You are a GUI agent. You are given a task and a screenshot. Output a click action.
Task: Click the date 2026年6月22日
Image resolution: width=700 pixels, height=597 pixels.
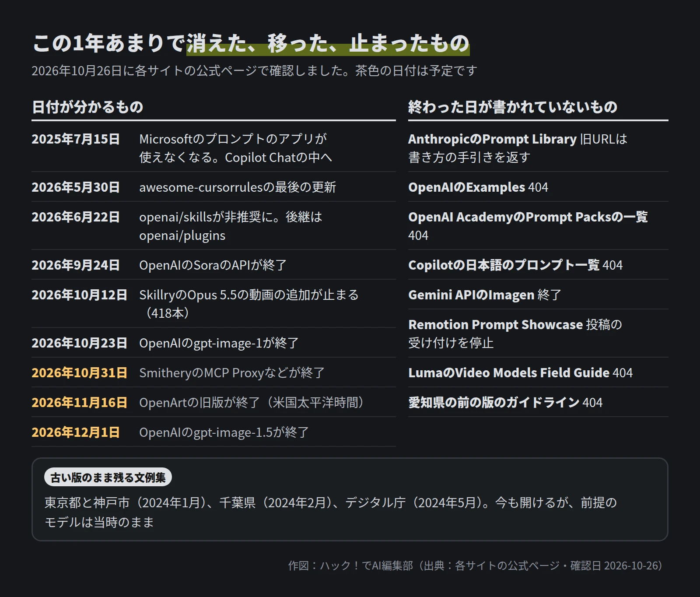coord(76,217)
